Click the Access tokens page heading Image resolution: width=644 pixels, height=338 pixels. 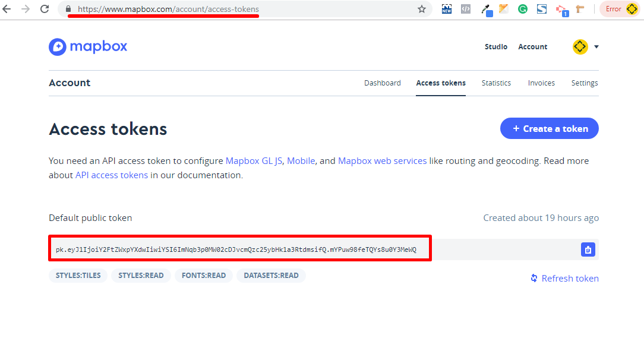[108, 129]
